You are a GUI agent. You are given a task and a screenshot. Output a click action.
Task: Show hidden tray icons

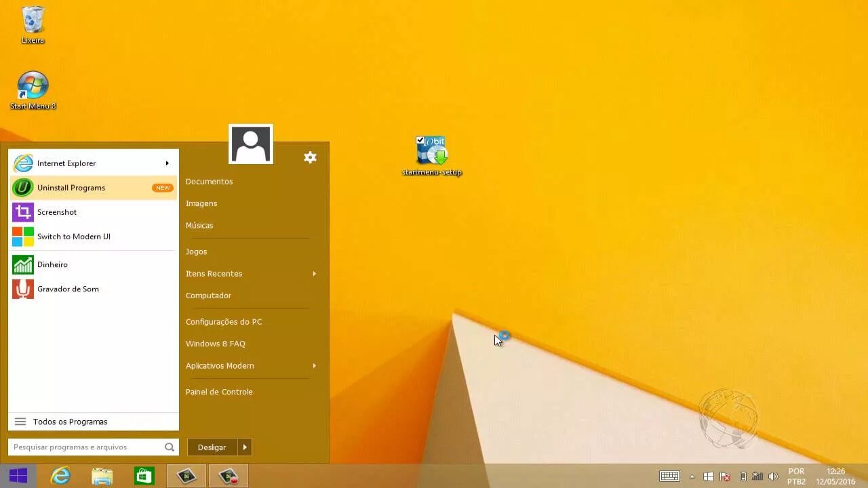click(x=692, y=476)
